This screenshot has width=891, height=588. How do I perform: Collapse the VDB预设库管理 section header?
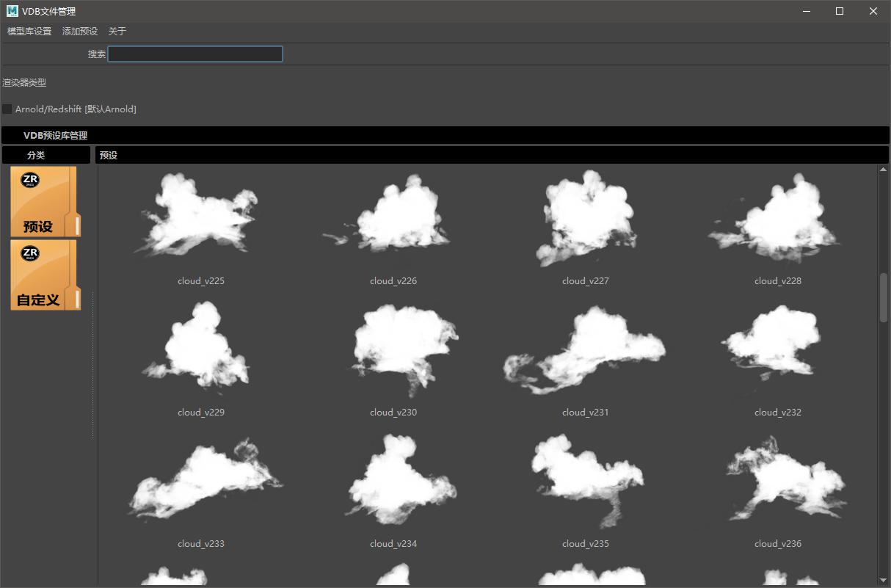(55, 136)
